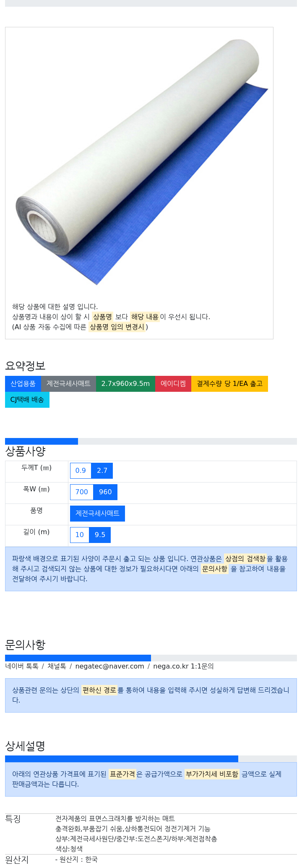Click the red 에이디켐 brand tag
302x868 pixels.
[173, 384]
